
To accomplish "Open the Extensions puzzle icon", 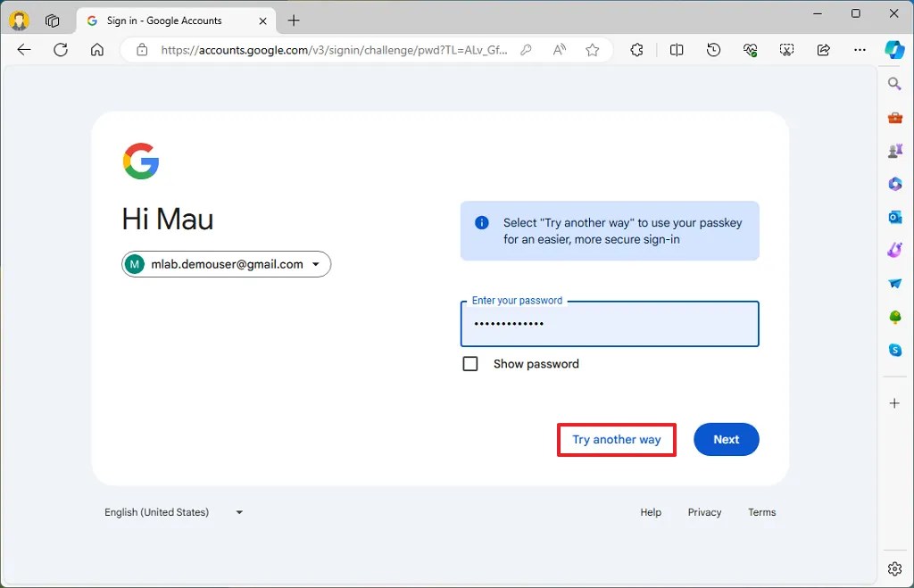I will click(636, 50).
